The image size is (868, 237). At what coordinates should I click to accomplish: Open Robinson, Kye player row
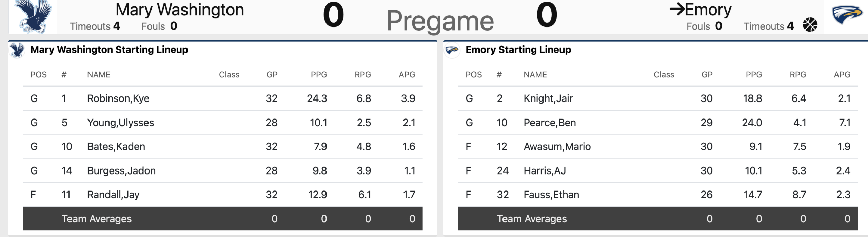pyautogui.click(x=118, y=98)
